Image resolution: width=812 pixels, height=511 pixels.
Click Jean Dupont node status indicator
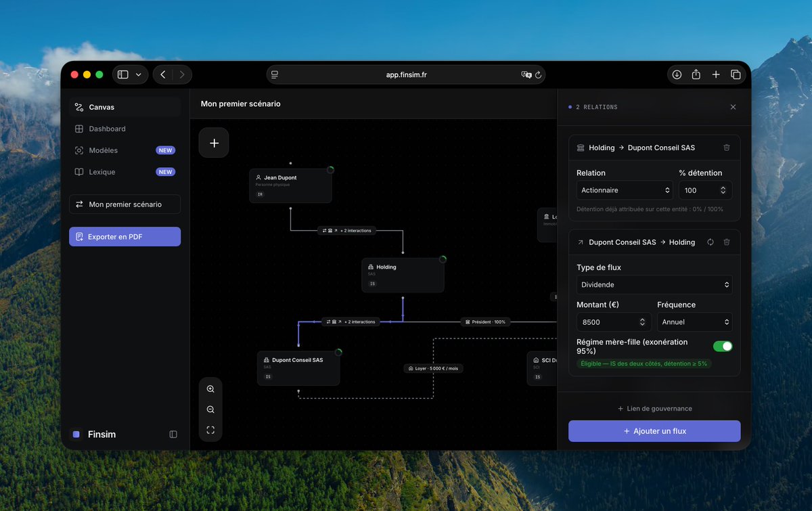click(x=331, y=170)
